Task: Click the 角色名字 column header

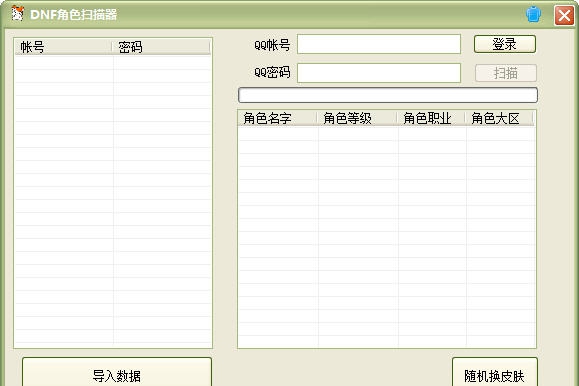Action: coord(277,118)
